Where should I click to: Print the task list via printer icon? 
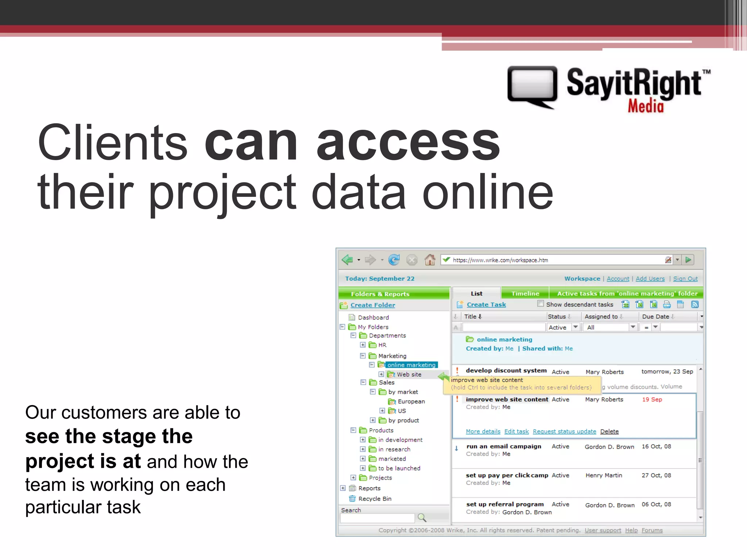[667, 304]
